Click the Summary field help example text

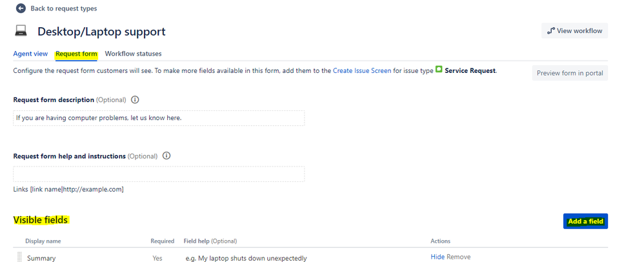(x=246, y=258)
